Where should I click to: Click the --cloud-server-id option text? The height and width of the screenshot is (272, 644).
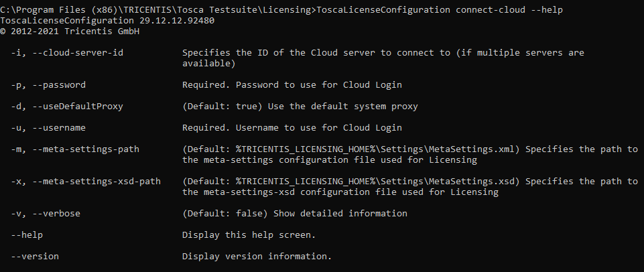(68, 52)
